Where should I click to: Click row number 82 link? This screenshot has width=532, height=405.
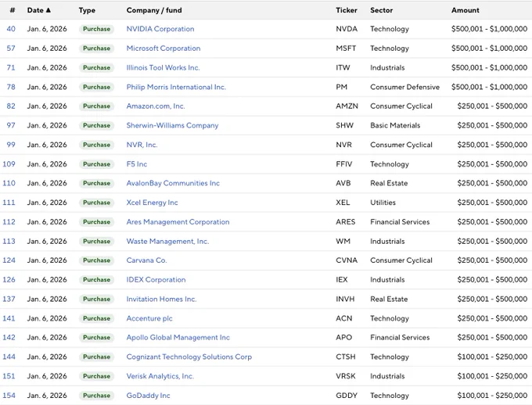(11, 106)
